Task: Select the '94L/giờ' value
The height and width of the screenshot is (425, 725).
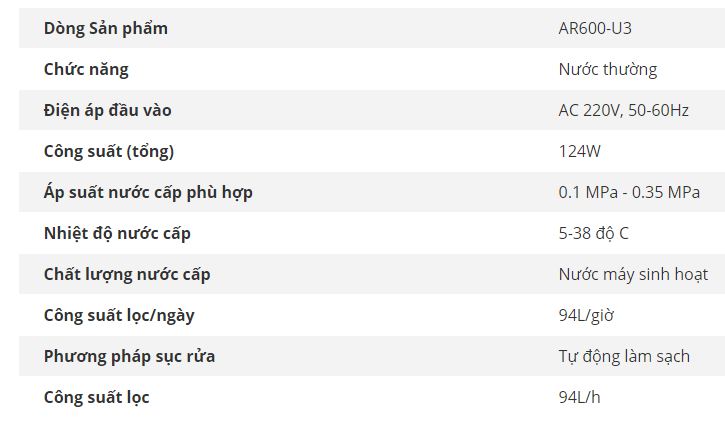Action: (586, 315)
